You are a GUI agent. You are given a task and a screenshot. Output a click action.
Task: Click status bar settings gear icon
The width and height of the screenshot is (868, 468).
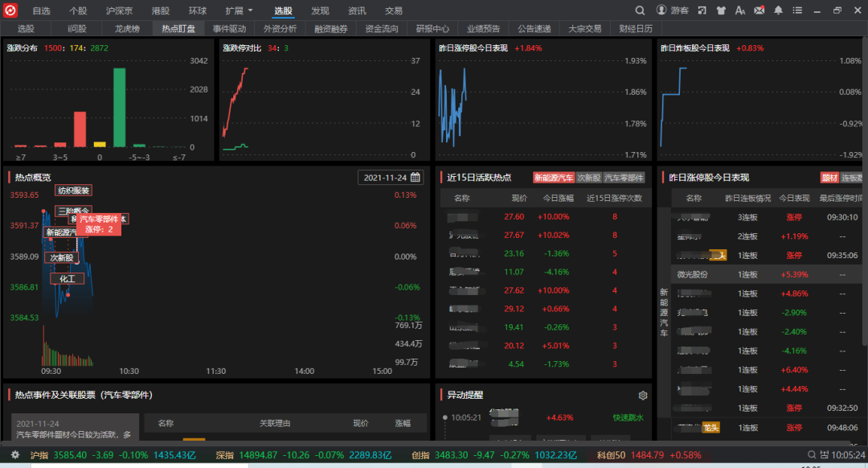(x=15, y=454)
